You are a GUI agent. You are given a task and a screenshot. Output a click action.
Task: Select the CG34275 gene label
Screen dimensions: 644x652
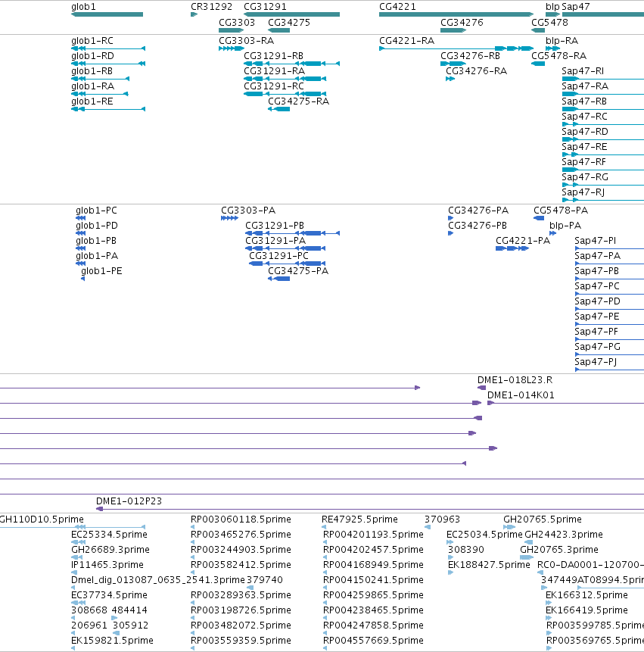pyautogui.click(x=289, y=23)
